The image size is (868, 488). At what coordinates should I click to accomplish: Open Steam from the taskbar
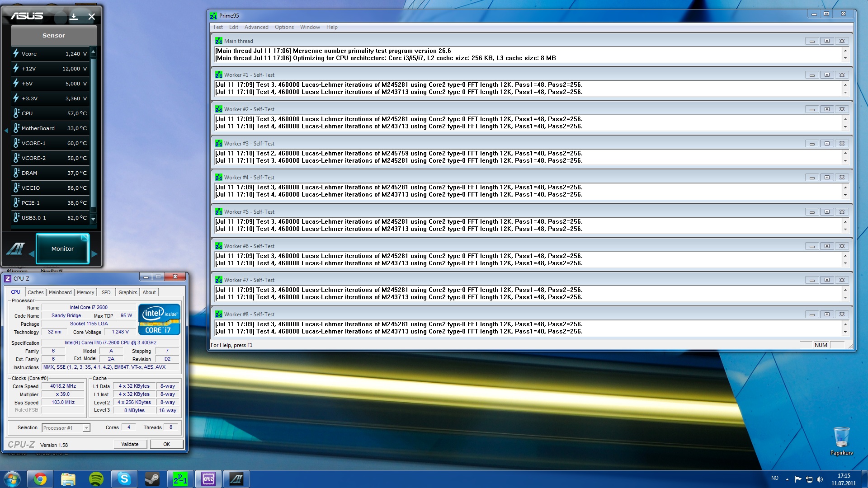(x=152, y=479)
